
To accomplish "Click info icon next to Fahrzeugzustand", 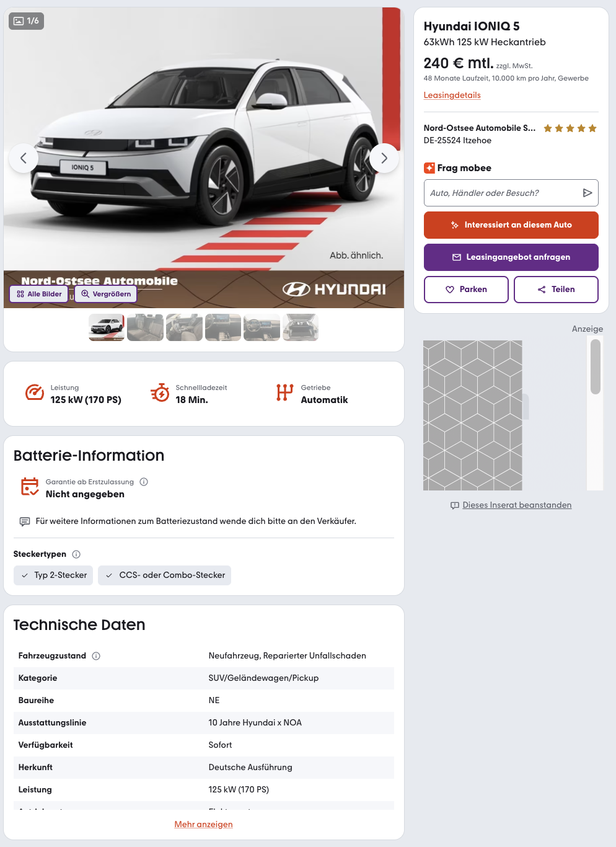I will [96, 656].
